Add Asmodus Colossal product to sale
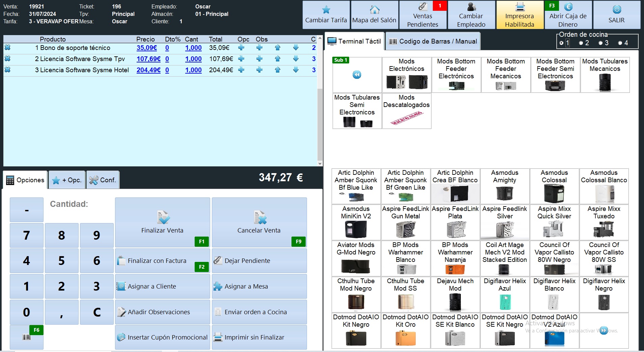 [554, 186]
